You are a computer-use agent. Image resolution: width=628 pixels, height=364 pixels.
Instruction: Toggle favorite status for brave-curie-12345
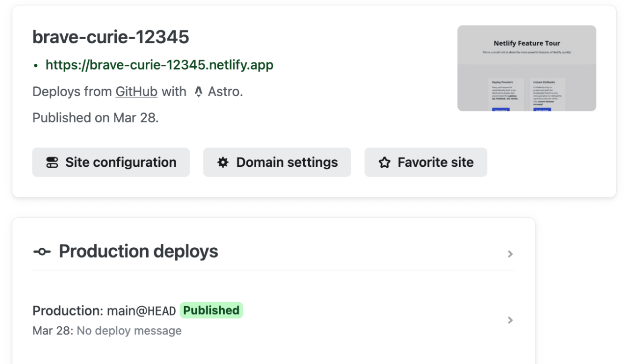click(x=425, y=162)
